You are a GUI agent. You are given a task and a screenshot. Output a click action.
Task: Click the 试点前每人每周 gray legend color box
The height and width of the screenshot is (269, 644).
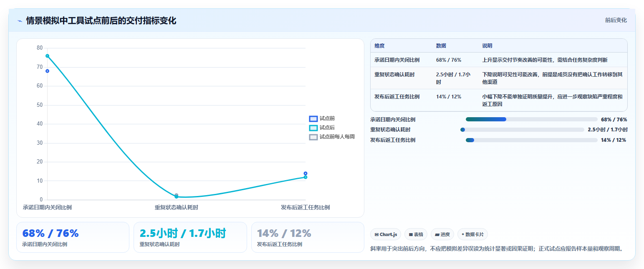pyautogui.click(x=313, y=137)
